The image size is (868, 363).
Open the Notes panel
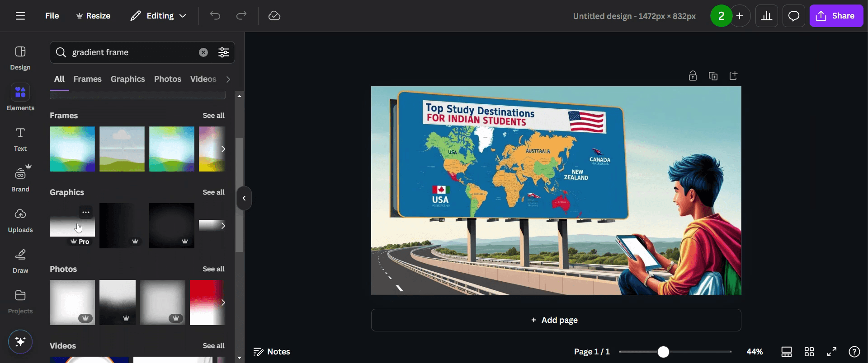pyautogui.click(x=272, y=352)
